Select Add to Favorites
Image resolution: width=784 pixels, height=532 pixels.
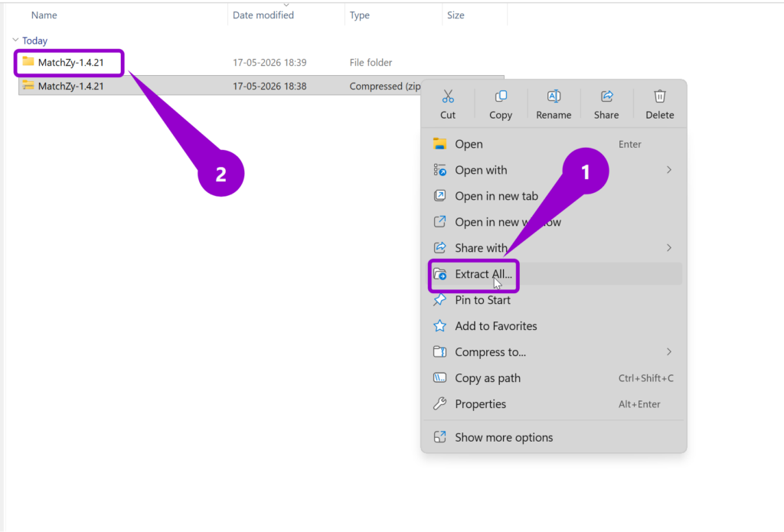point(553,326)
